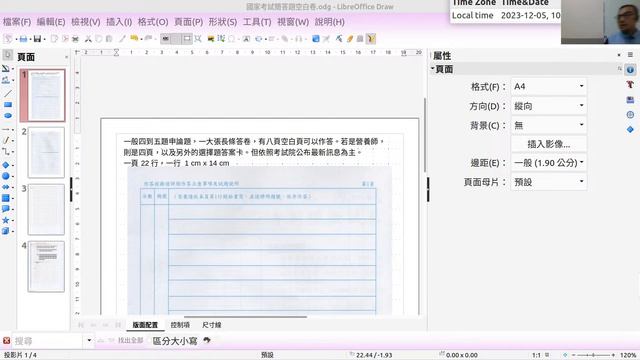The height and width of the screenshot is (360, 640).
Task: Select the Connector tool
Action: point(6,151)
